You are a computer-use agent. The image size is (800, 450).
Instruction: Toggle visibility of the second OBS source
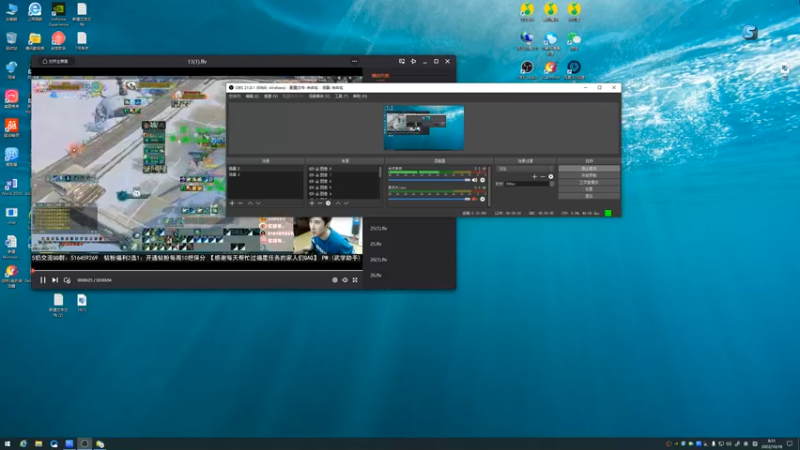point(311,175)
